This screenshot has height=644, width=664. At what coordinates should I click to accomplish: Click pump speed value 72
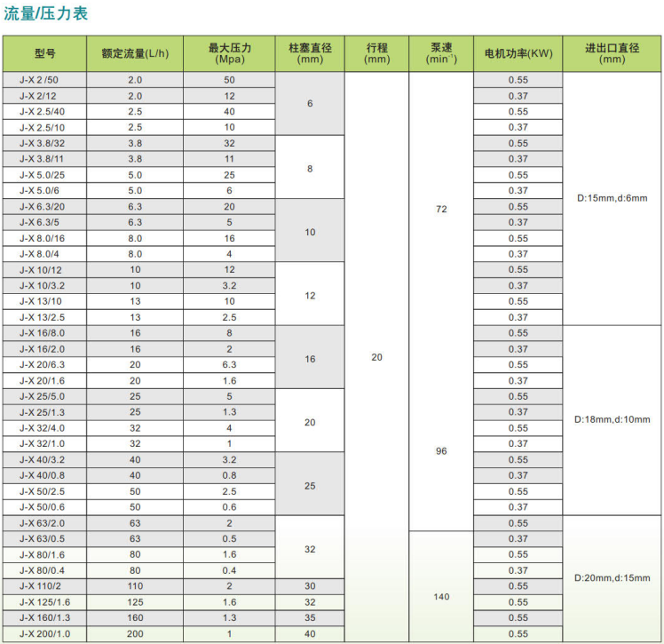tap(441, 210)
